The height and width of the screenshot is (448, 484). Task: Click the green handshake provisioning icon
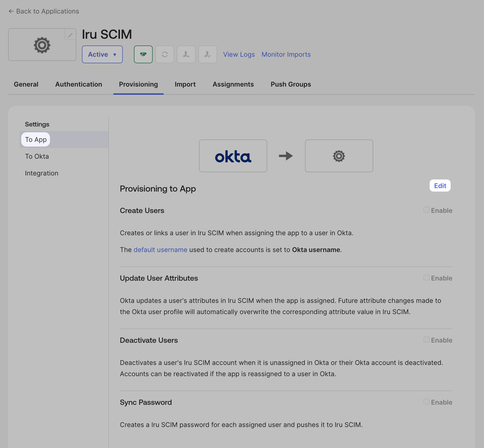(x=143, y=54)
